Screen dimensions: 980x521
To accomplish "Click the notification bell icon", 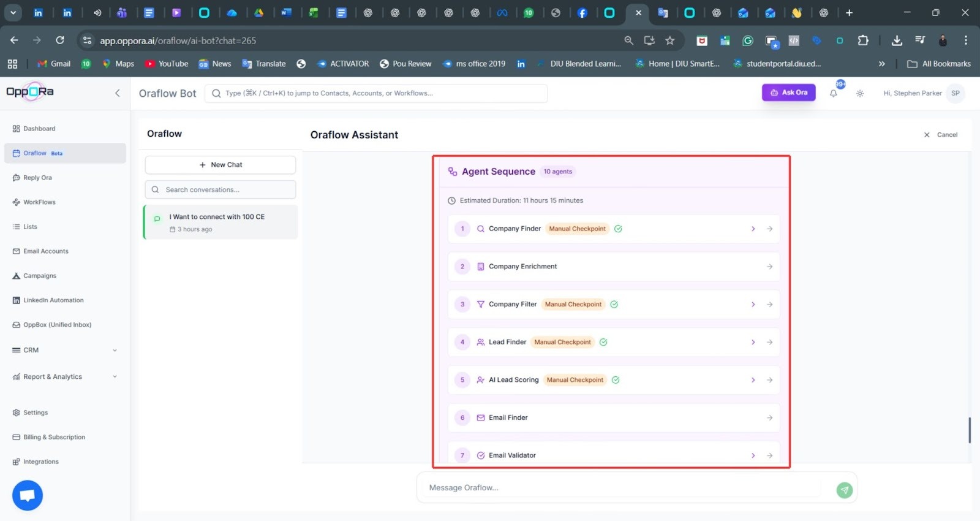I will (833, 94).
